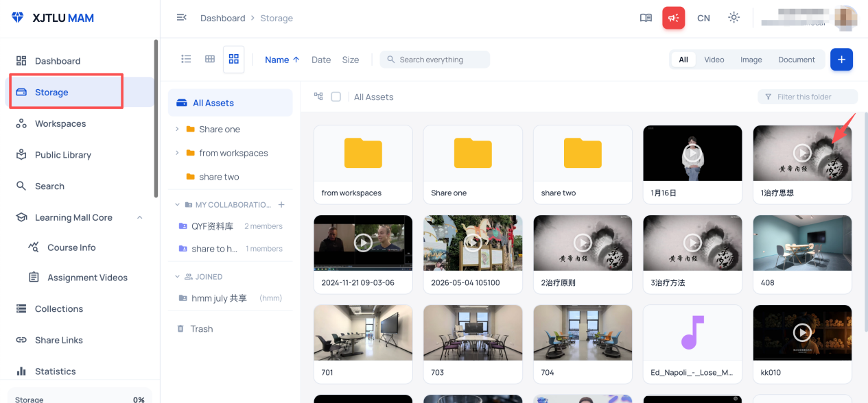Sort assets by Name
The image size is (868, 403).
282,60
